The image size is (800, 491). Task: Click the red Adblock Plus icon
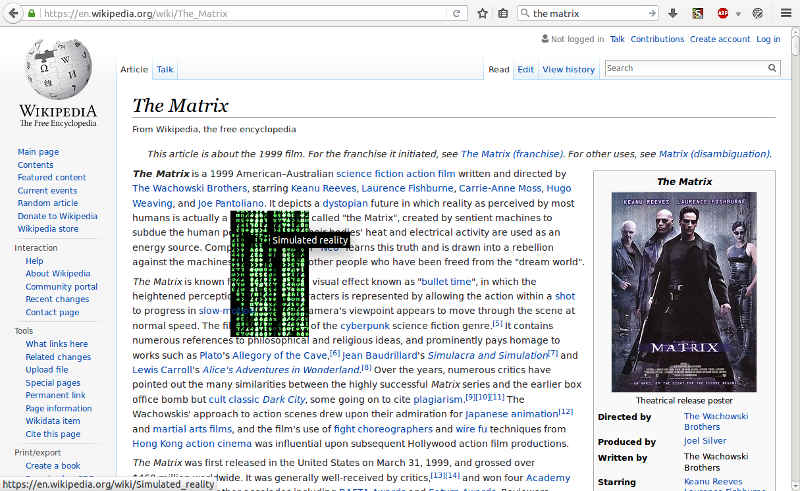tap(722, 13)
